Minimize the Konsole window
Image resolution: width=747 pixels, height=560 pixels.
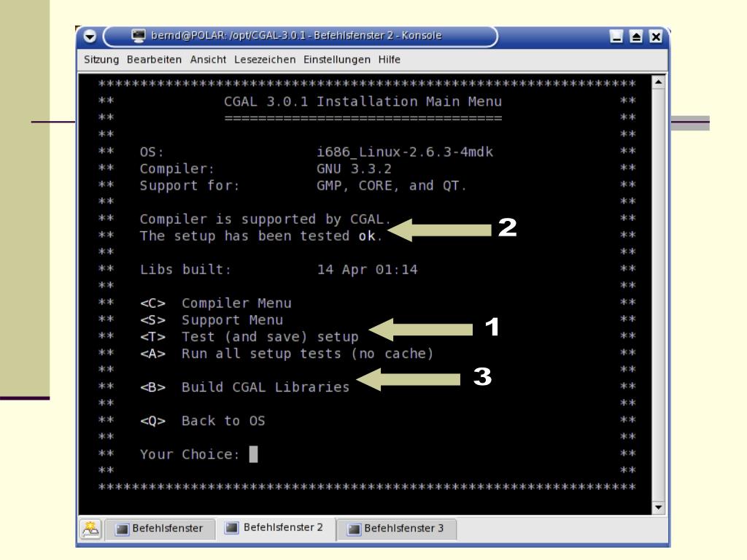616,36
